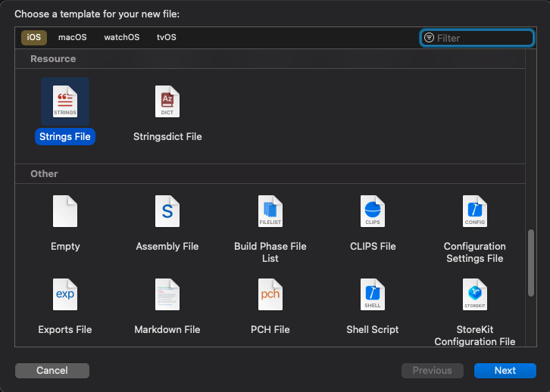
Task: Select the PCH File icon
Action: [x=270, y=294]
